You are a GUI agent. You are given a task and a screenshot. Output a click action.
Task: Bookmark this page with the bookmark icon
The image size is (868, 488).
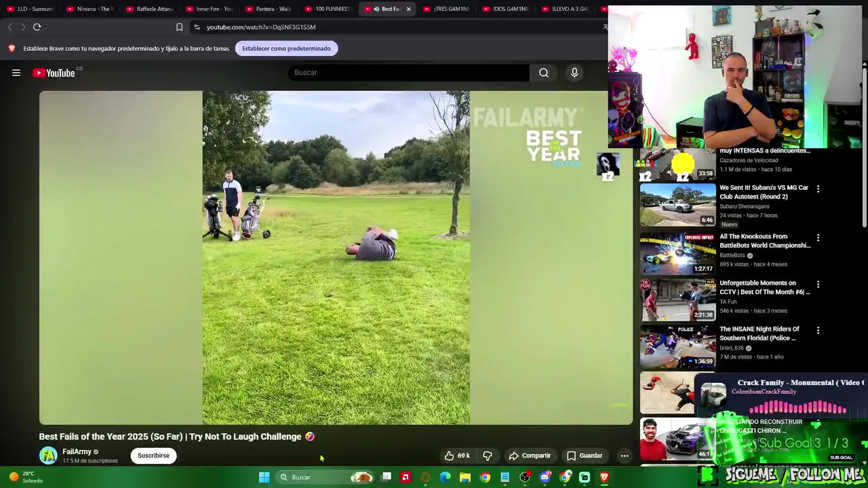coord(179,27)
